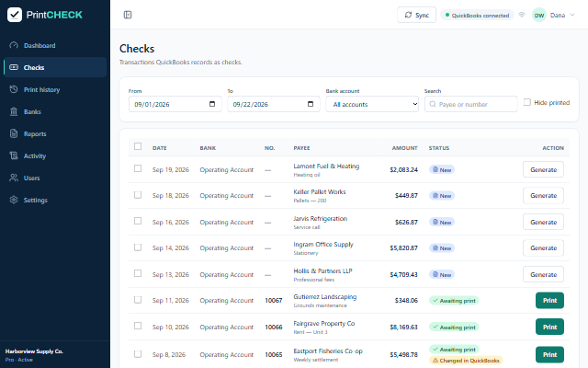The height and width of the screenshot is (368, 588).
Task: Select the Sep 14, 2026 check row checkbox
Action: tap(138, 247)
